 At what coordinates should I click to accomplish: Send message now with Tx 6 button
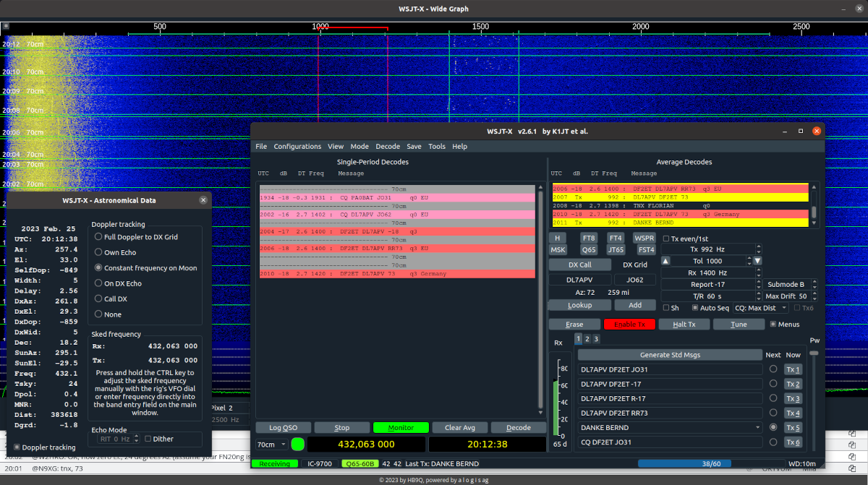(793, 442)
